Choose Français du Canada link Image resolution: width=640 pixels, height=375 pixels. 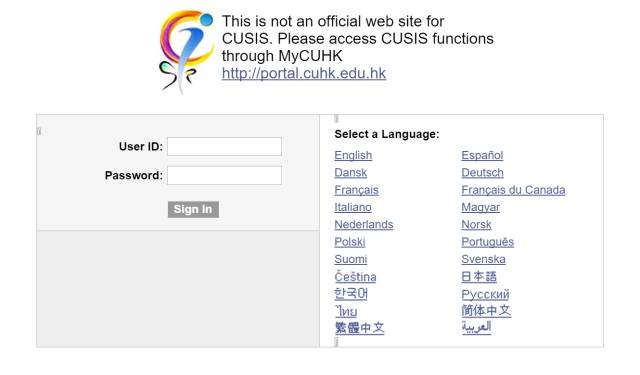tap(513, 190)
